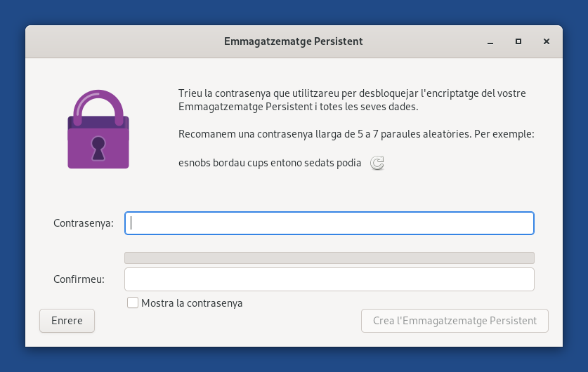Go back with the Enrere button
The image size is (588, 372).
tap(67, 321)
